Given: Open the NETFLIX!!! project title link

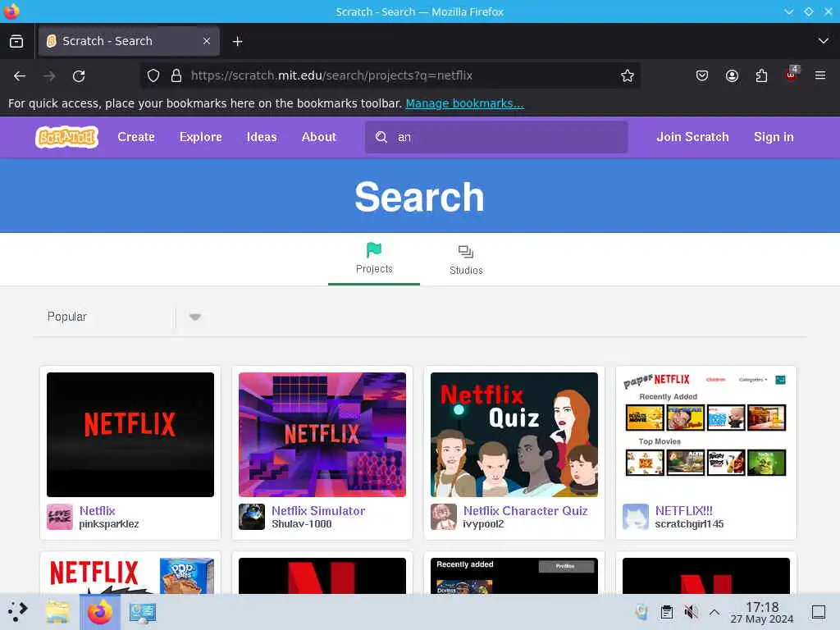Looking at the screenshot, I should click(683, 510).
